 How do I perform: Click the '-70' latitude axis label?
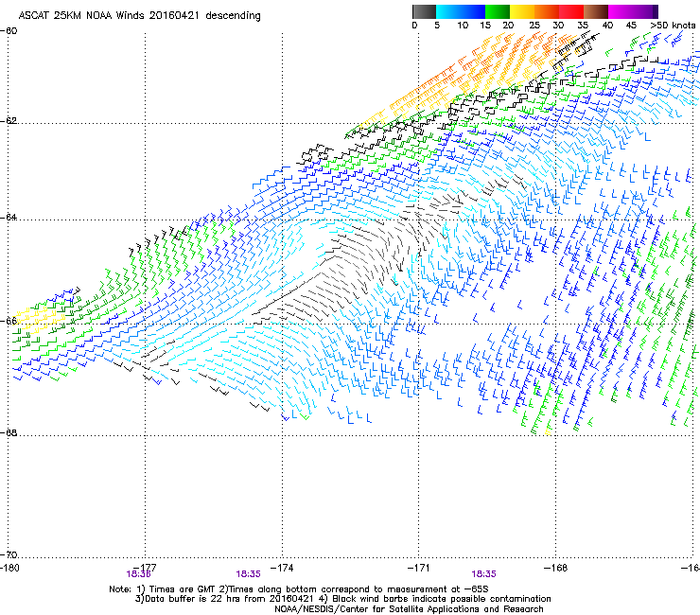click(9, 555)
